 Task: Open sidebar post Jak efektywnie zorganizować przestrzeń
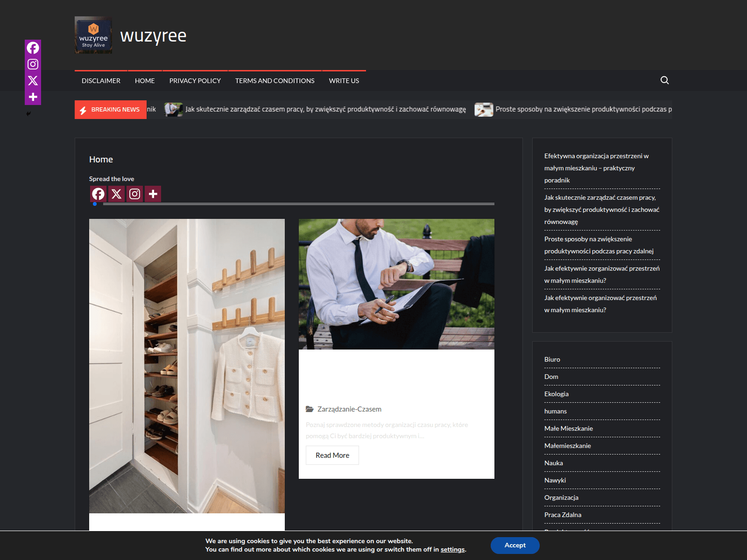[x=602, y=274]
